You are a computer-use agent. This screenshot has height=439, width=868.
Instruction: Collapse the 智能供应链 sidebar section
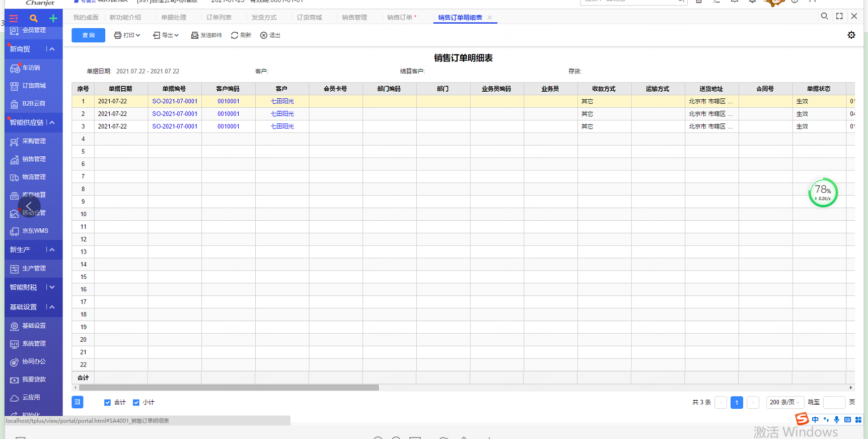pos(51,122)
